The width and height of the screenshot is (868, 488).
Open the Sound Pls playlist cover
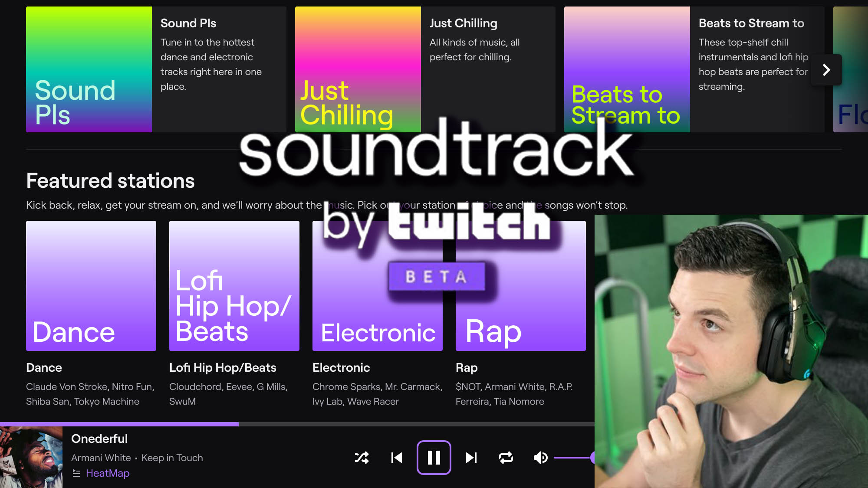(89, 69)
